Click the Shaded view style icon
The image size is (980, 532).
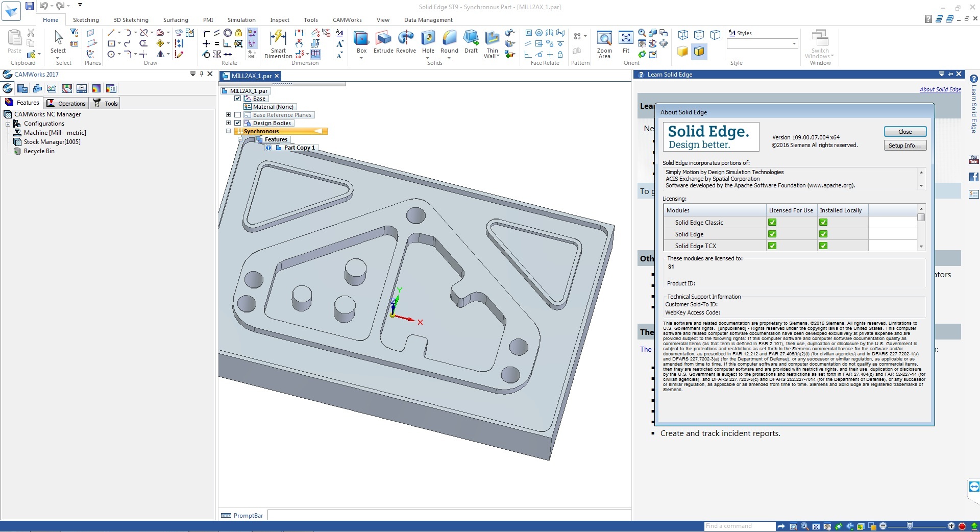pos(683,51)
